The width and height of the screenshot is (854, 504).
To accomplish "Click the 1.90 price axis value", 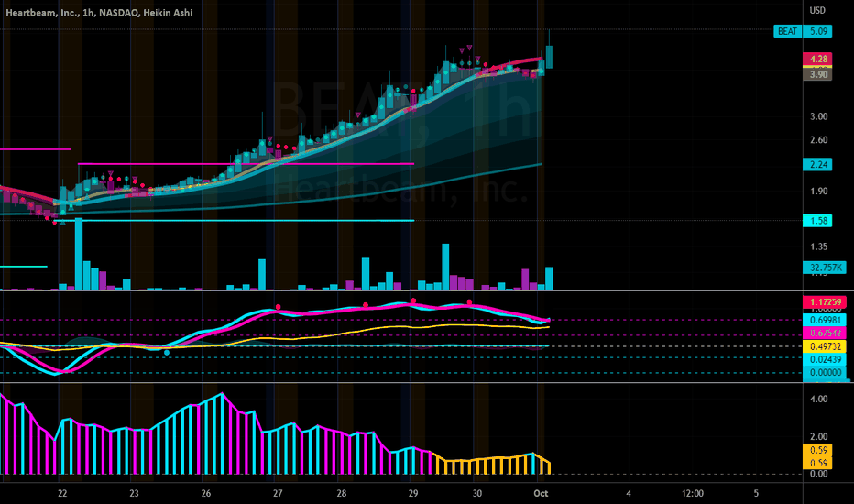I will [818, 192].
